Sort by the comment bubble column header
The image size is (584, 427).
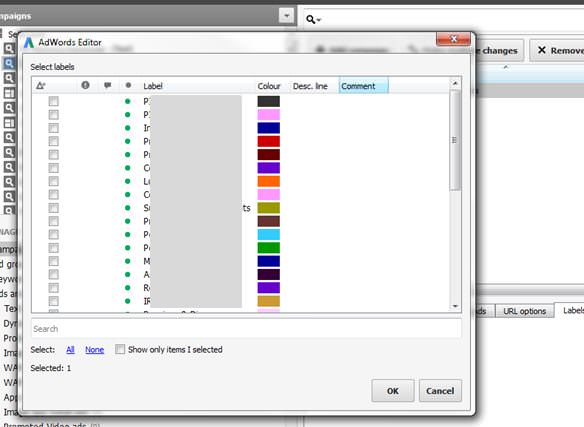108,85
